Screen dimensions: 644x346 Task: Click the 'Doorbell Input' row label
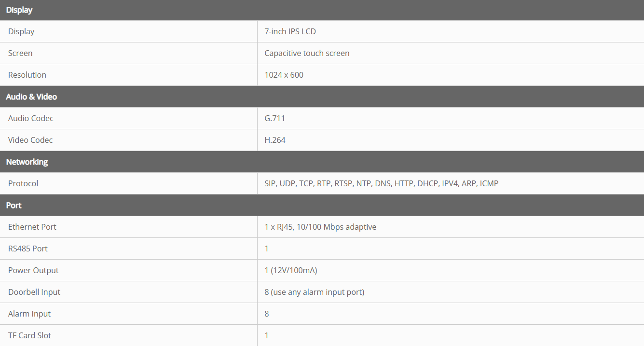34,292
